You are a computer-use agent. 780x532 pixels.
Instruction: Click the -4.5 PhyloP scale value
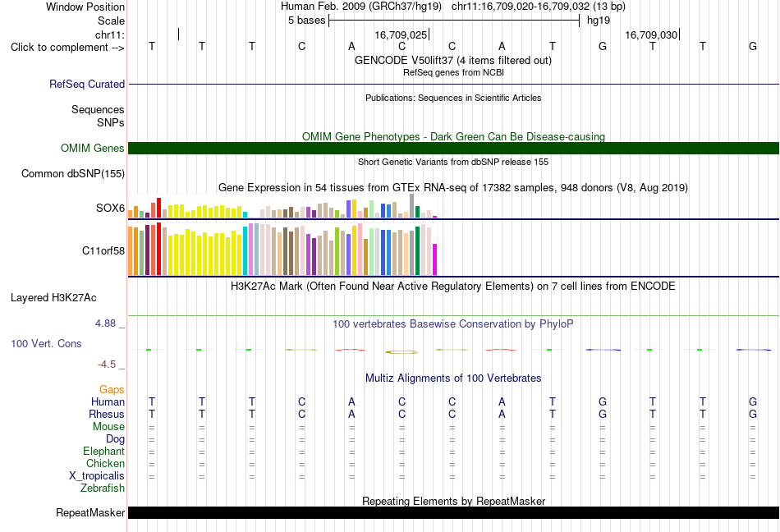[x=107, y=365]
